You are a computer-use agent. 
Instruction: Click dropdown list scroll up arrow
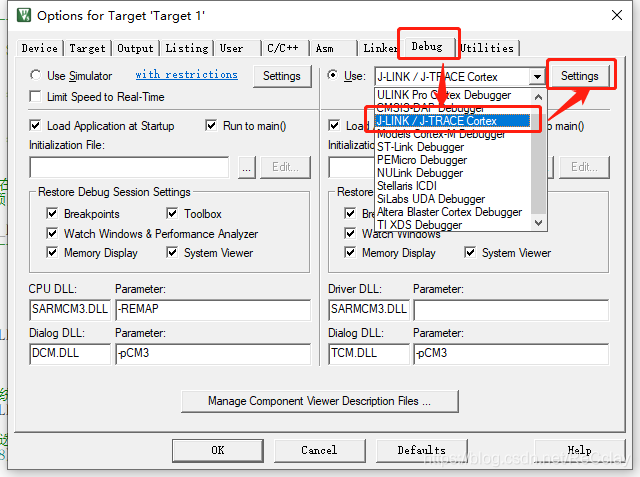[x=538, y=97]
